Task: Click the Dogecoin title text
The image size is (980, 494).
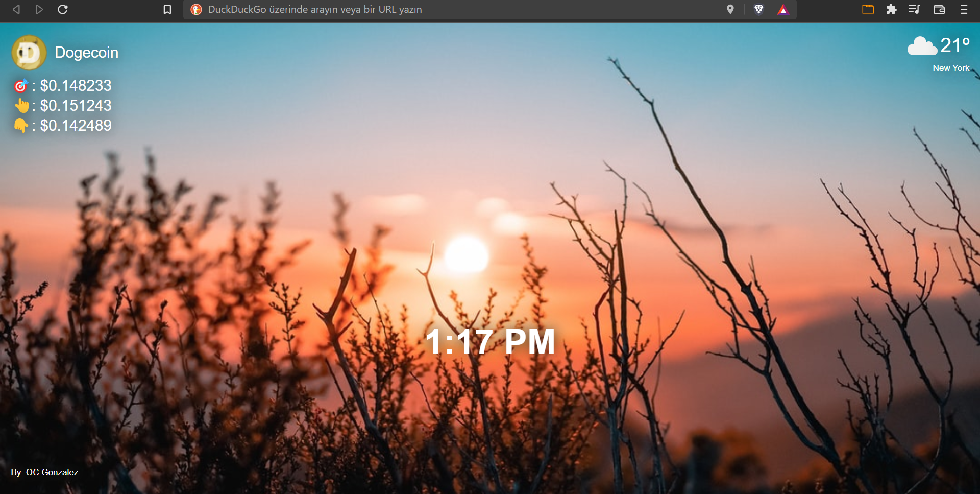Action: [x=86, y=53]
